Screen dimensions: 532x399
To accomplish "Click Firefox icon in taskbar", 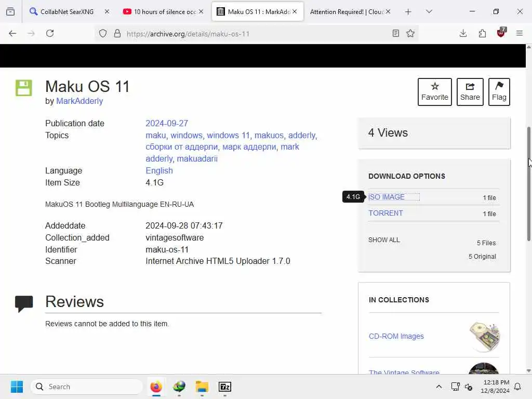I will (156, 387).
